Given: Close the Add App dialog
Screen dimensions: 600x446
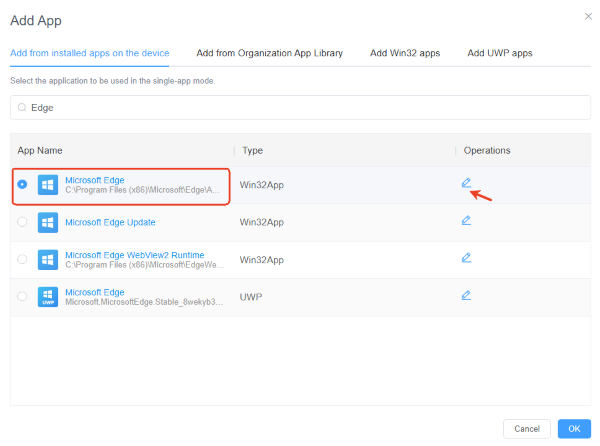Looking at the screenshot, I should point(588,16).
